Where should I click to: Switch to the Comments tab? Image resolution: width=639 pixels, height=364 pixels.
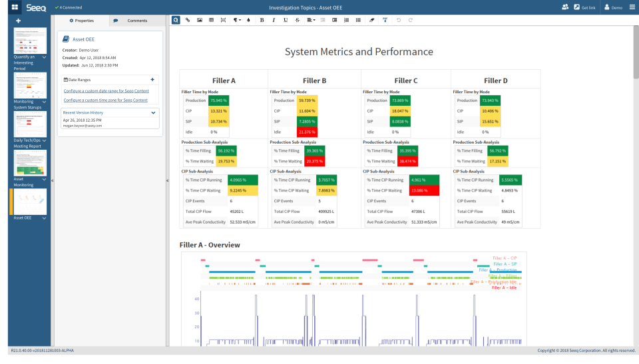[137, 21]
